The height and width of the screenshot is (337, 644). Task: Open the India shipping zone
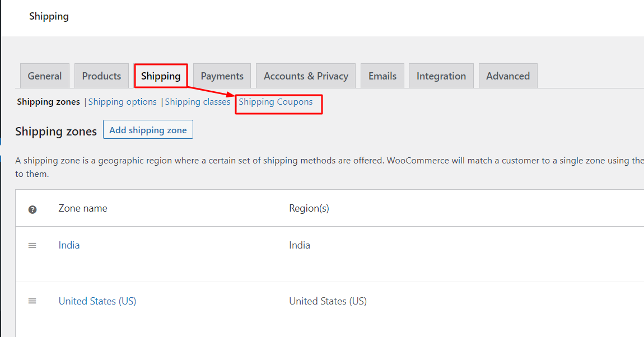coord(68,245)
